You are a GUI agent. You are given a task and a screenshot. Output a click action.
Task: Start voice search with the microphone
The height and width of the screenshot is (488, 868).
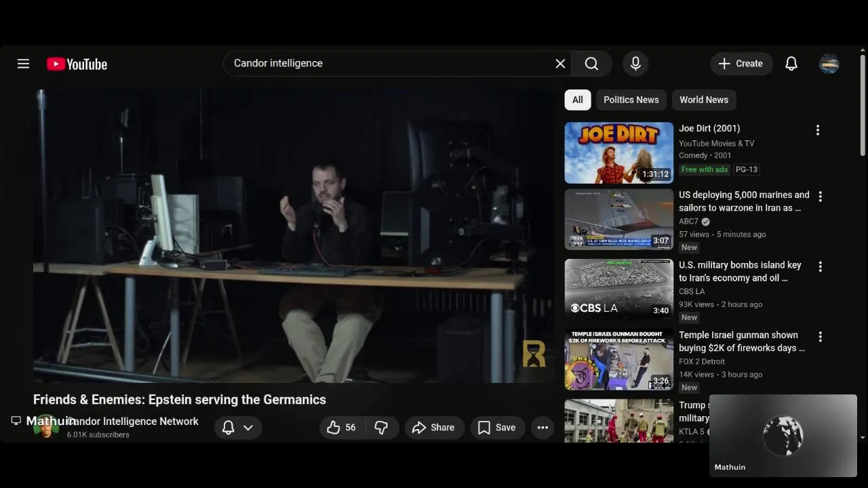pyautogui.click(x=635, y=64)
